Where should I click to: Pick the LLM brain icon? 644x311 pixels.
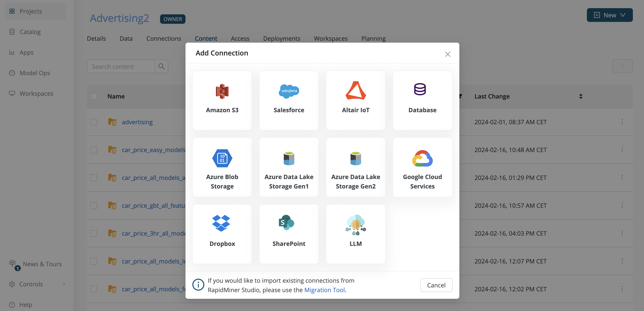coord(356,225)
